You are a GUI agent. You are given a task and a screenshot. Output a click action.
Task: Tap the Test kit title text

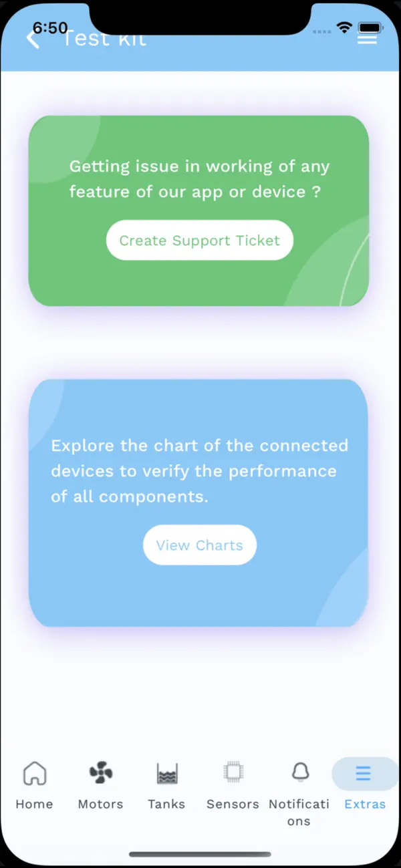coord(104,38)
